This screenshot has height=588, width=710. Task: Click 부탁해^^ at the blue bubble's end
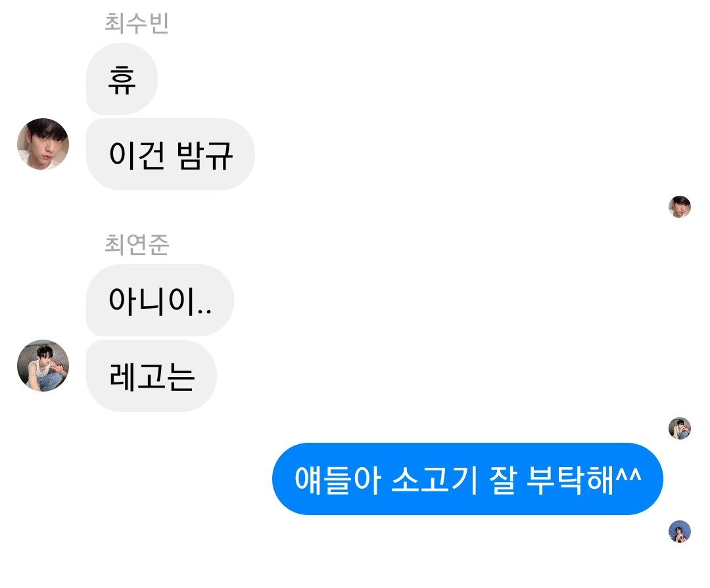click(x=584, y=480)
